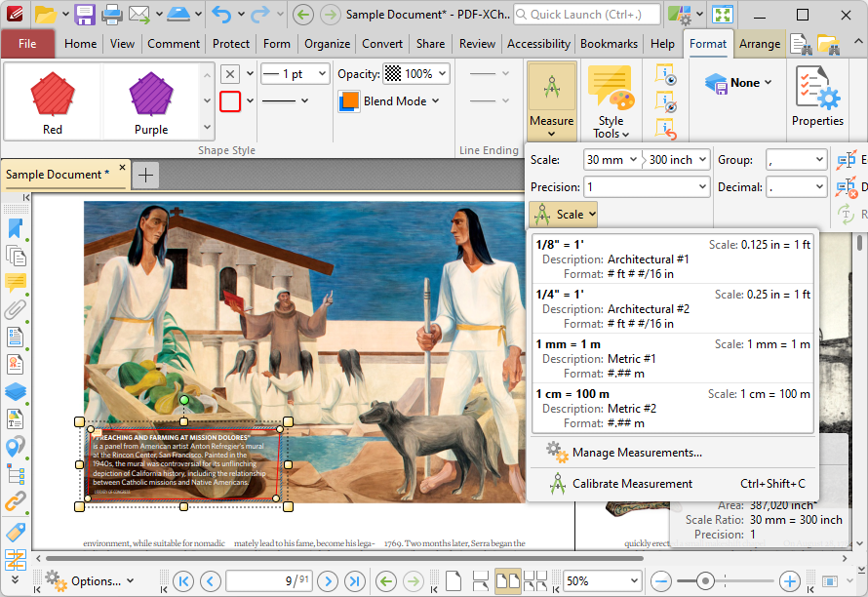
Task: Open Attachments paperclip pane
Action: pyautogui.click(x=16, y=309)
